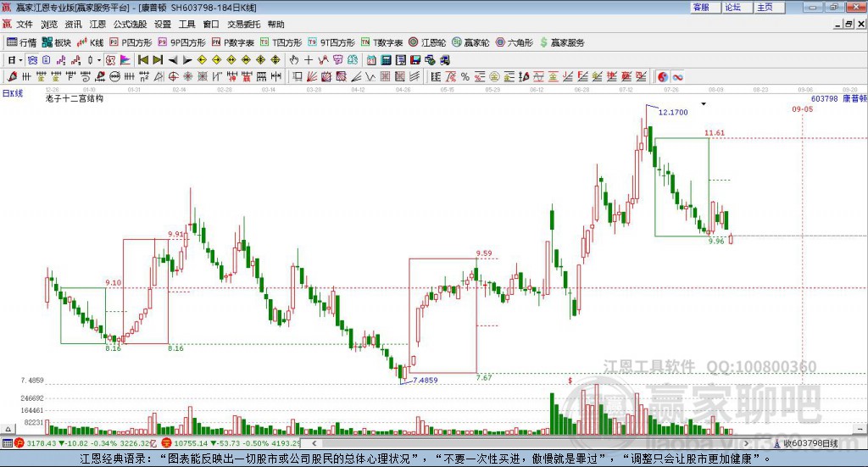Image resolution: width=868 pixels, height=467 pixels.
Task: Click the 沪 Shanghai index status icon
Action: click(x=19, y=443)
